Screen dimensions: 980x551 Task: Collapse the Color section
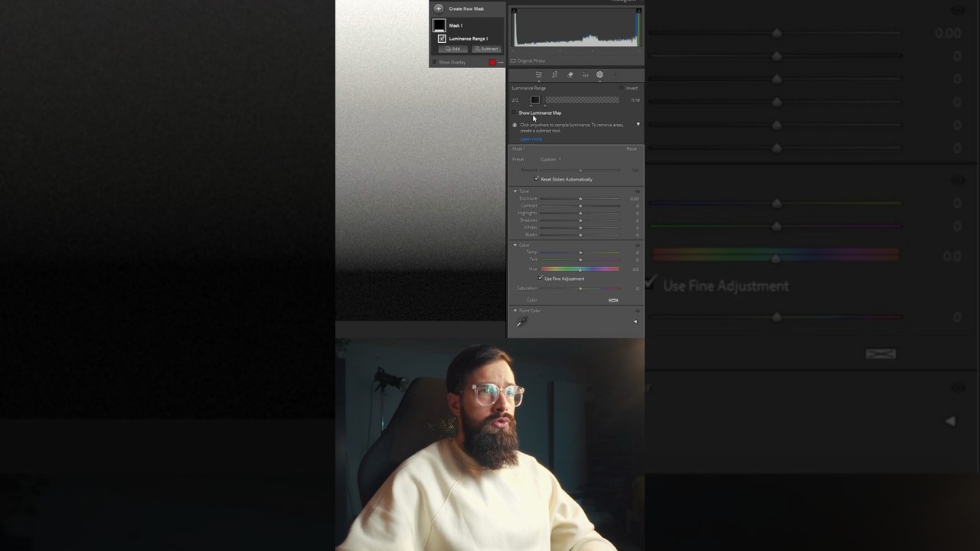click(515, 246)
